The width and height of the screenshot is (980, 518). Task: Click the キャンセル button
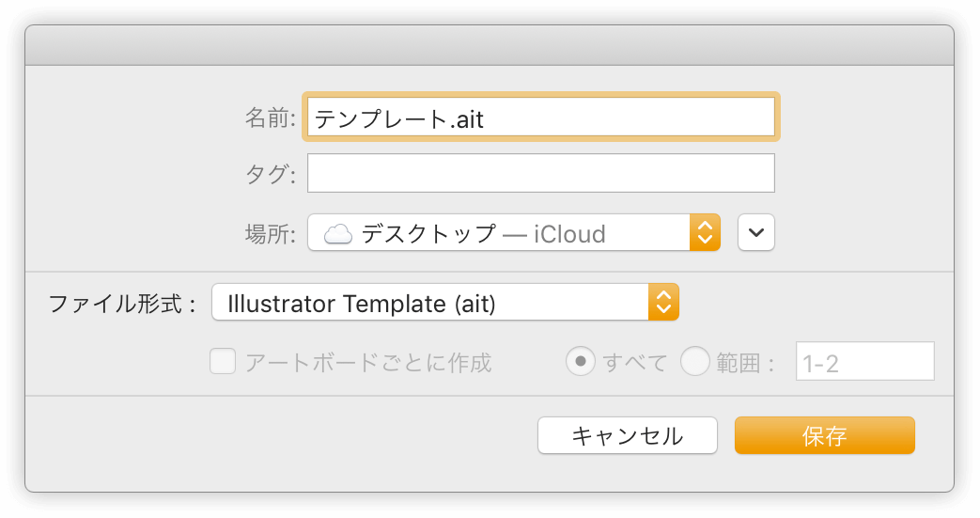pos(628,435)
